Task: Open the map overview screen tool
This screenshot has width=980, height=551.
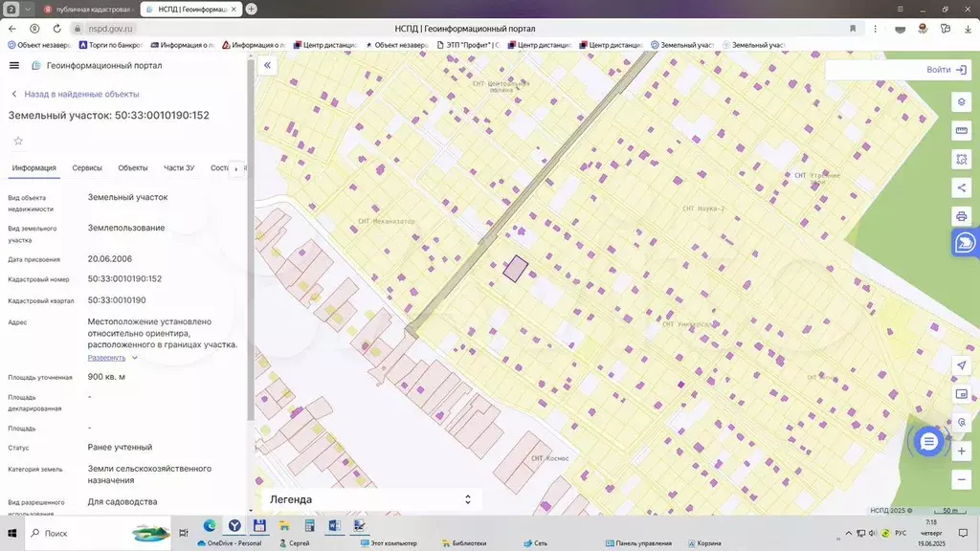Action: click(x=961, y=393)
